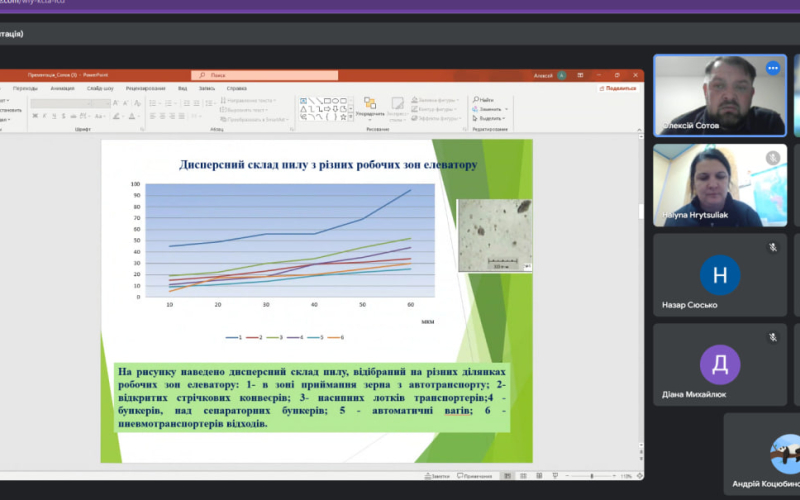Open the Контур фигуры dropdown

click(433, 109)
